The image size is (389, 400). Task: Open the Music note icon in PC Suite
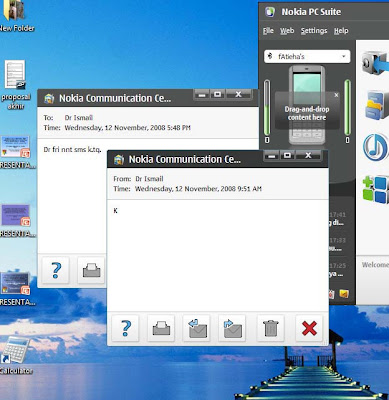[376, 147]
